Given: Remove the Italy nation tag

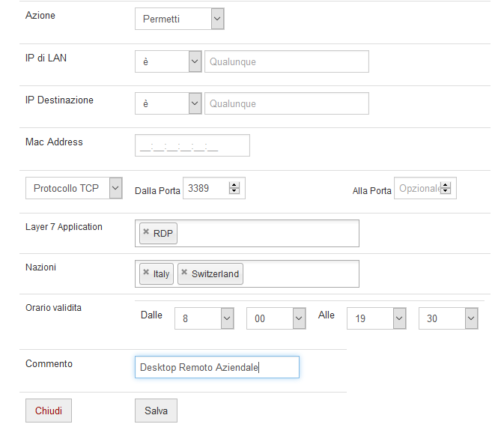Looking at the screenshot, I should [x=146, y=272].
